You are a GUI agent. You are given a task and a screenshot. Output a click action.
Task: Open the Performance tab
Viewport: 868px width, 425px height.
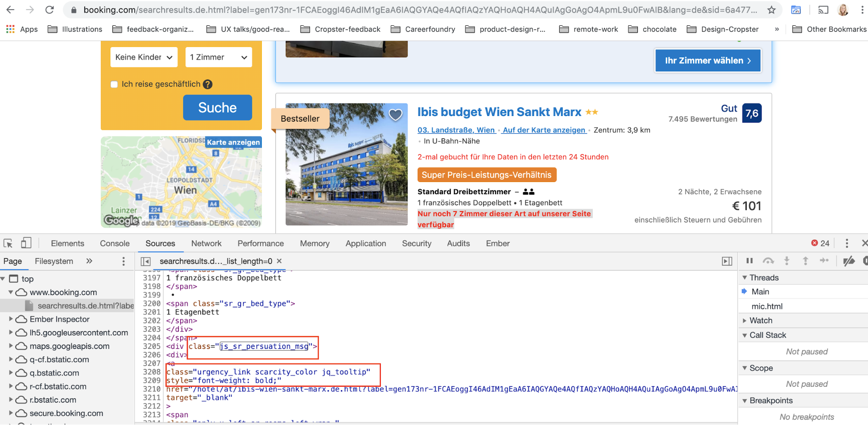[261, 243]
